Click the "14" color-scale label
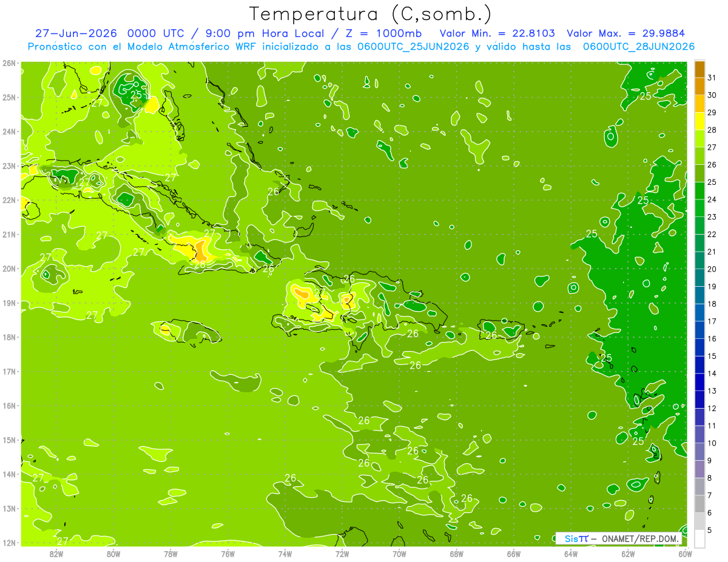Screen dimensions: 728x562 pyautogui.click(x=712, y=373)
